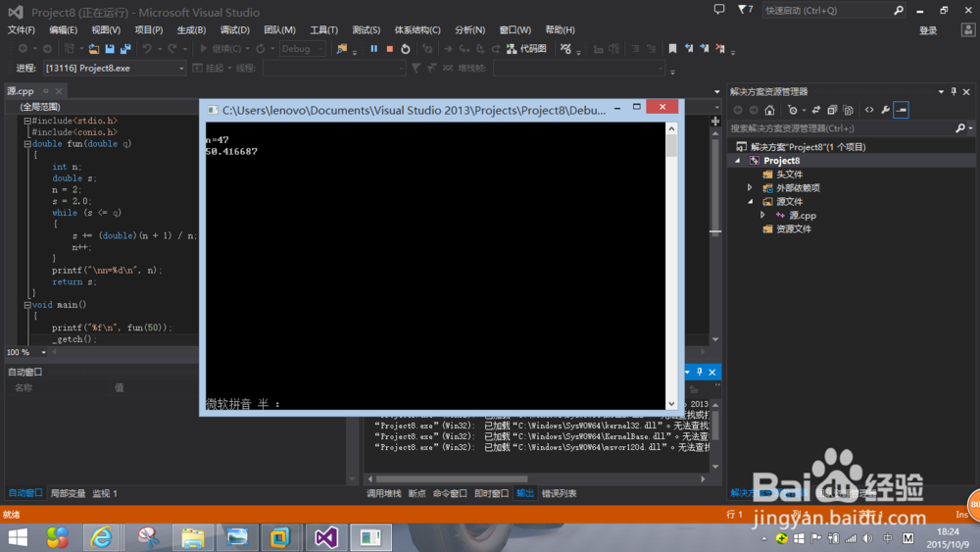Screen dimensions: 980x552
Task: Switch to the 调用堆栈 tab
Action: [x=384, y=493]
